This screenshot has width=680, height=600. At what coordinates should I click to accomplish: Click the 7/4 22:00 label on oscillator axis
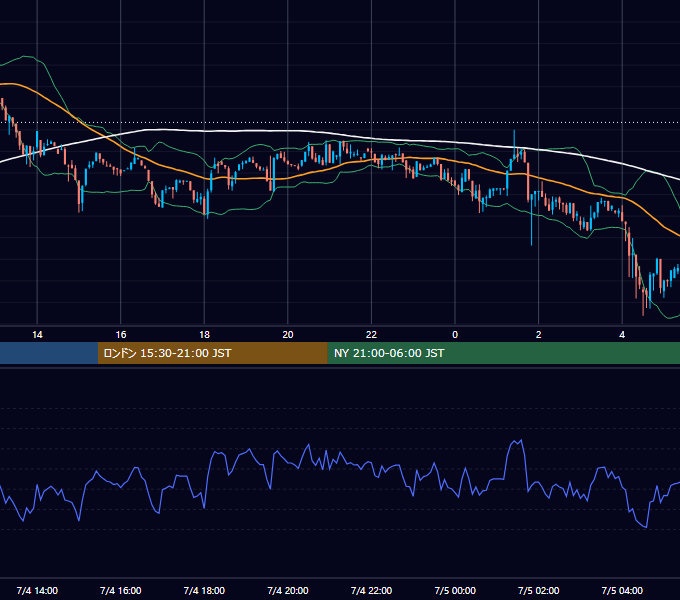[x=371, y=590]
